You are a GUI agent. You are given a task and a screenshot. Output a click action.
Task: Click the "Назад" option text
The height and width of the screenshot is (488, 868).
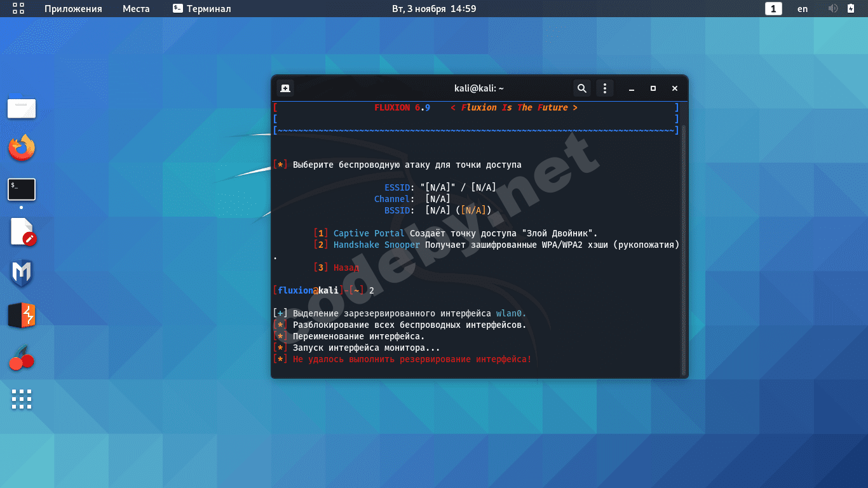point(346,268)
